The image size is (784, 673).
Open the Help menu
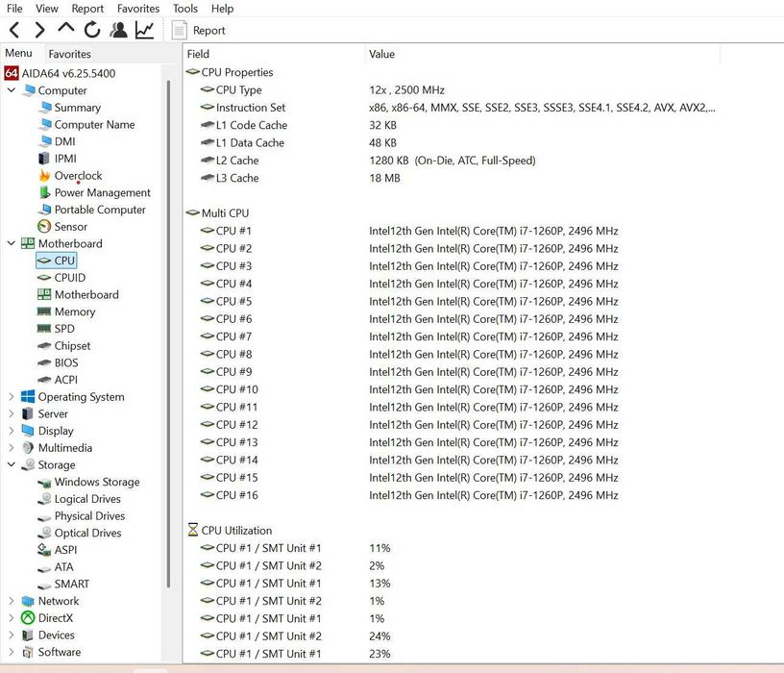(222, 9)
